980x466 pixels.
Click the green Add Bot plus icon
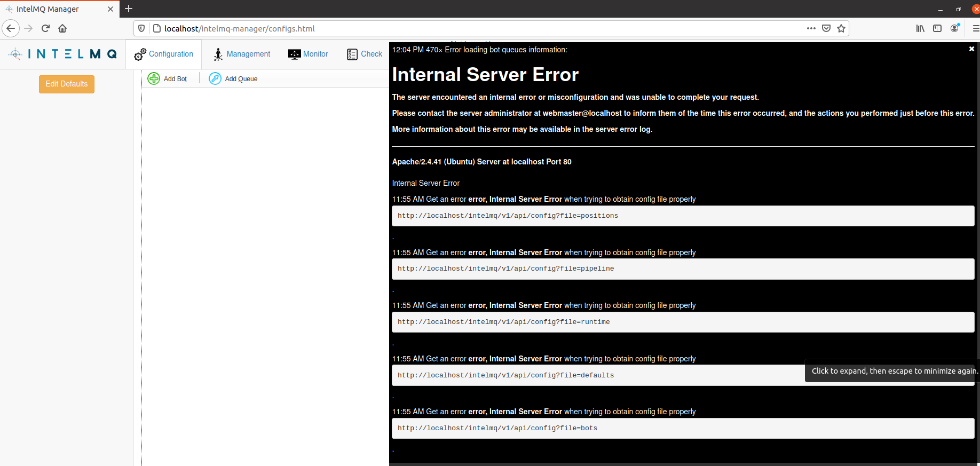pos(154,78)
